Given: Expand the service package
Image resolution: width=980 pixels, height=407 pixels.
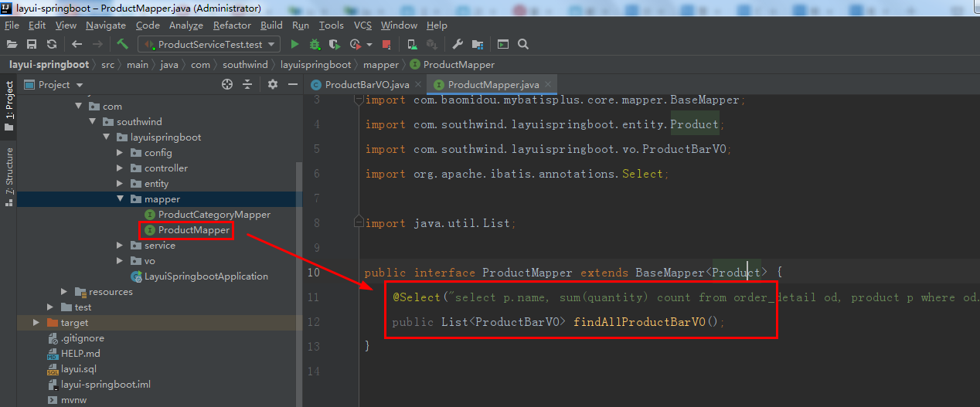Looking at the screenshot, I should [120, 246].
